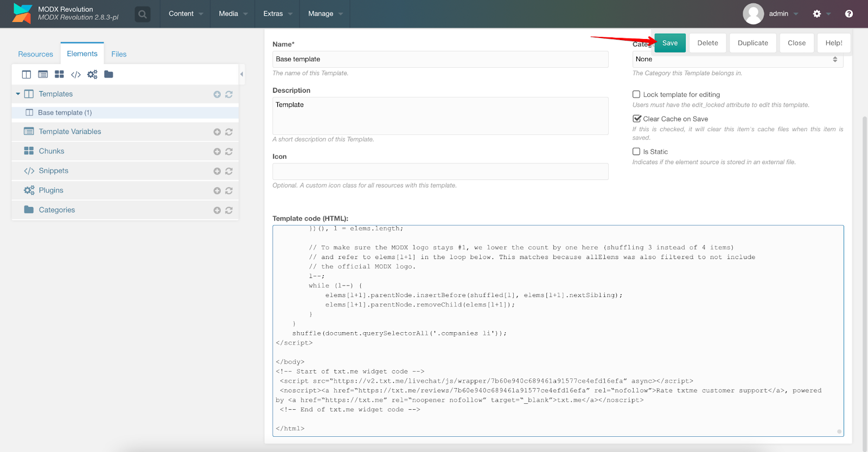Collapse the Templates tree node
868x452 pixels.
point(18,94)
